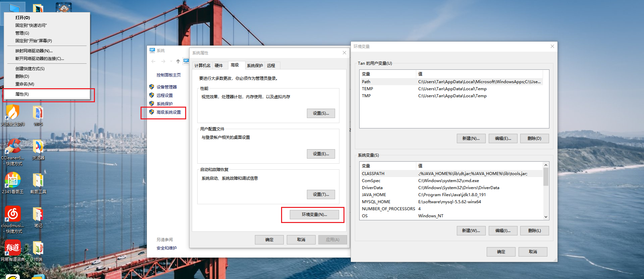
Task: Switch to the 系统保护 tab
Action: 255,66
